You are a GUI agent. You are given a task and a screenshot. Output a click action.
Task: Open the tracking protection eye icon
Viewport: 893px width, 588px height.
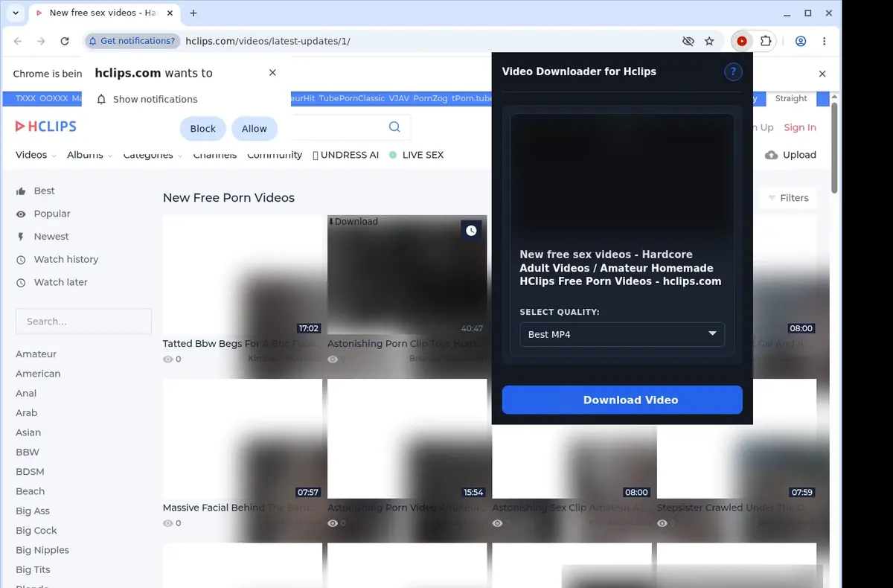click(688, 41)
